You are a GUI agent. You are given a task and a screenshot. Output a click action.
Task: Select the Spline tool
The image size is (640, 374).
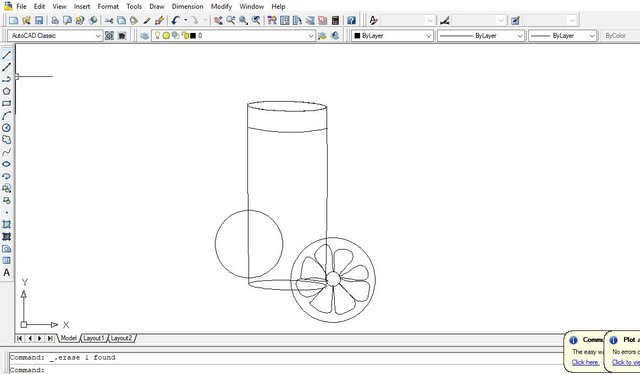pos(7,152)
